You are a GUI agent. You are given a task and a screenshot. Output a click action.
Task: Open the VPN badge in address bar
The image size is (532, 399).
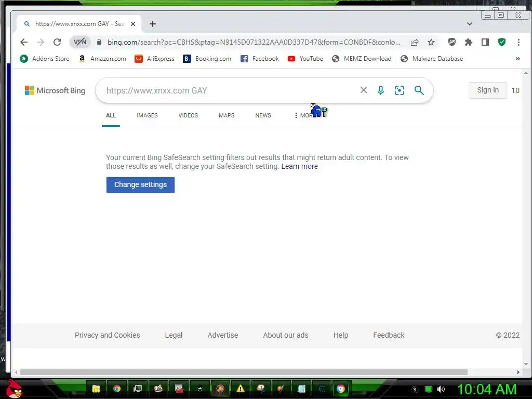[80, 42]
